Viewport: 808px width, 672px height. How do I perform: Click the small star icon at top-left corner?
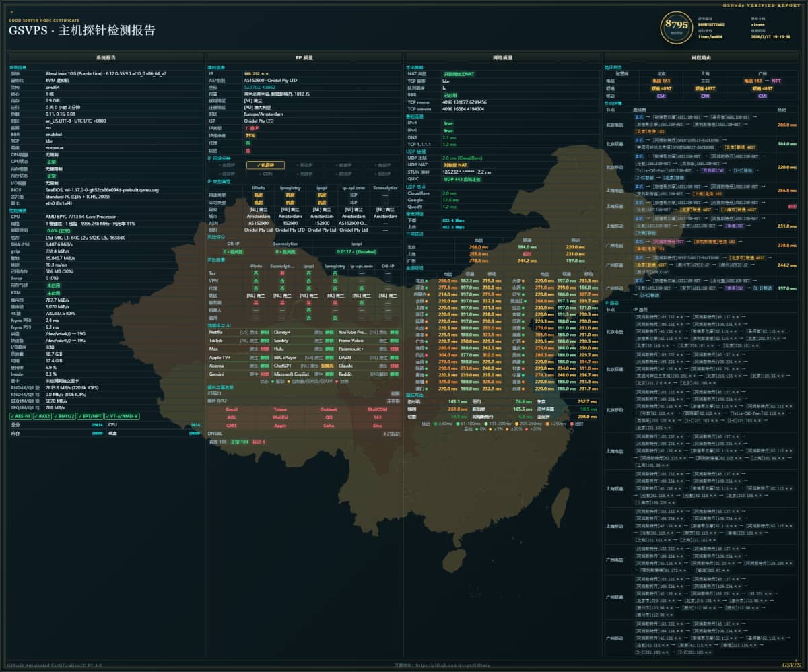[x=11, y=11]
